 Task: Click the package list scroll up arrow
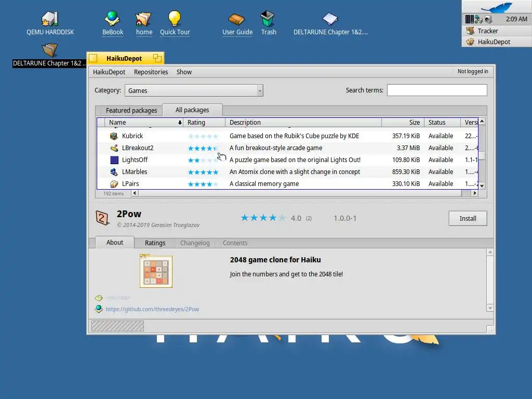click(x=482, y=122)
